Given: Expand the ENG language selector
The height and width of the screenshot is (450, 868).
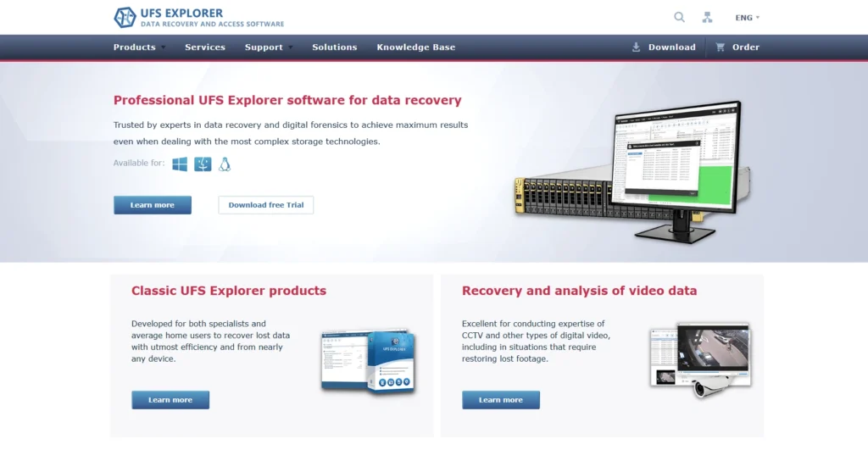Looking at the screenshot, I should (748, 18).
